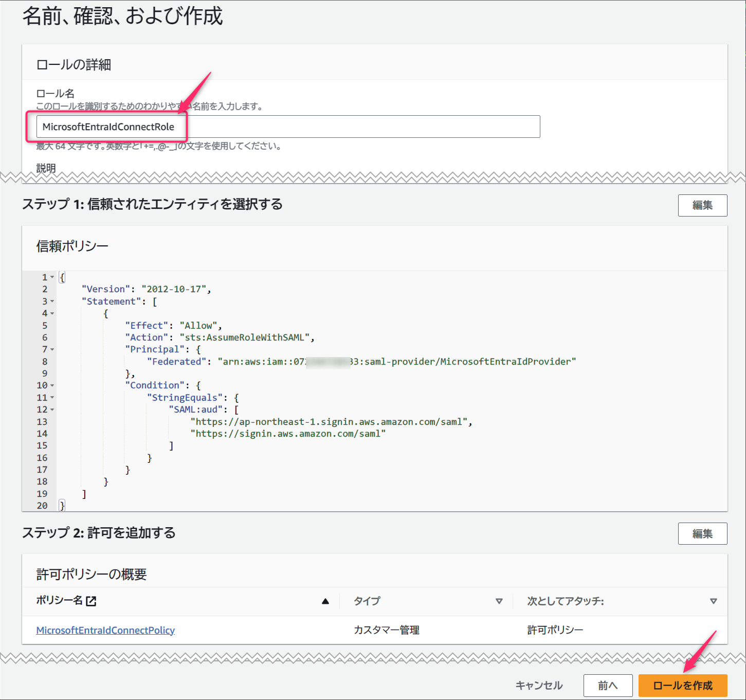Viewport: 746px width, 700px height.
Task: Sort by タイプ column arrow
Action: coord(499,601)
